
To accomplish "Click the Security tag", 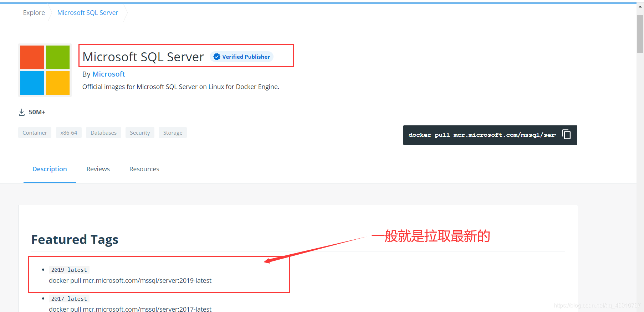I will tap(140, 132).
